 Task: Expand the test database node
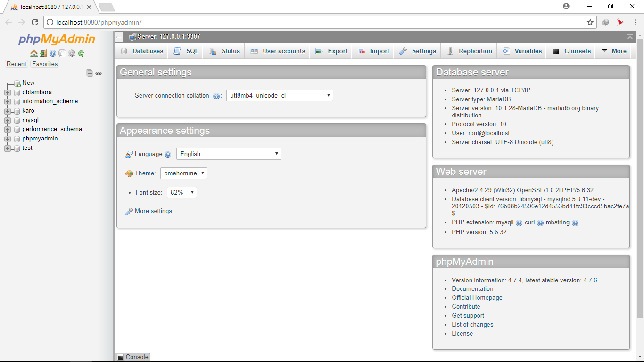click(x=8, y=148)
